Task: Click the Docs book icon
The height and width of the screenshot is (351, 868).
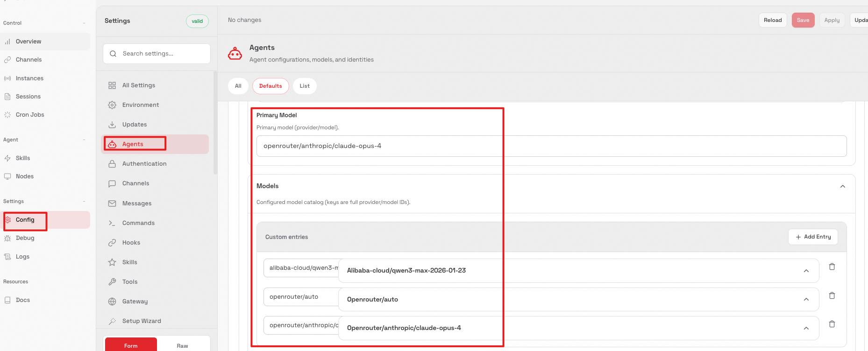Action: 7,300
